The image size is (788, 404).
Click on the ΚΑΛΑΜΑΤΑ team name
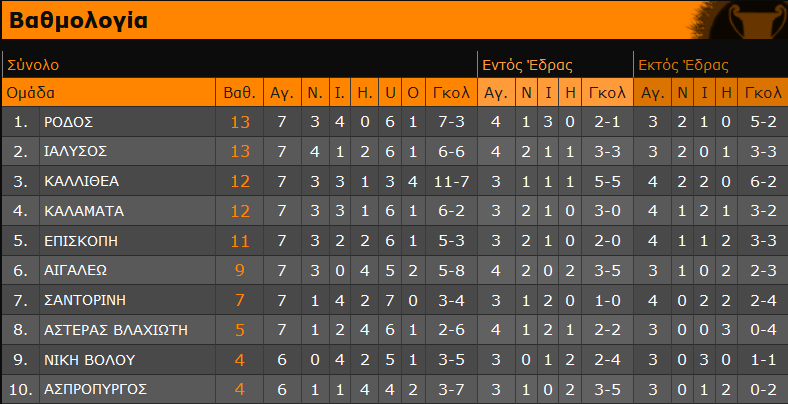pyautogui.click(x=84, y=211)
